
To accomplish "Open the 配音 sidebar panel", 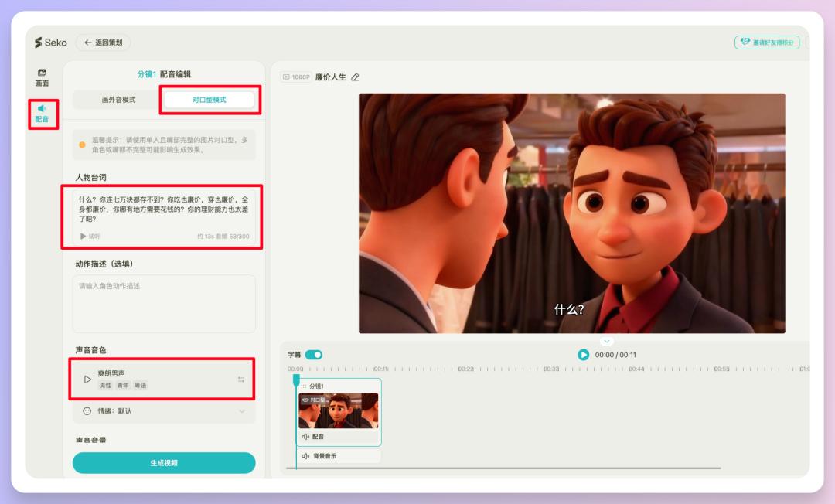I will (42, 114).
